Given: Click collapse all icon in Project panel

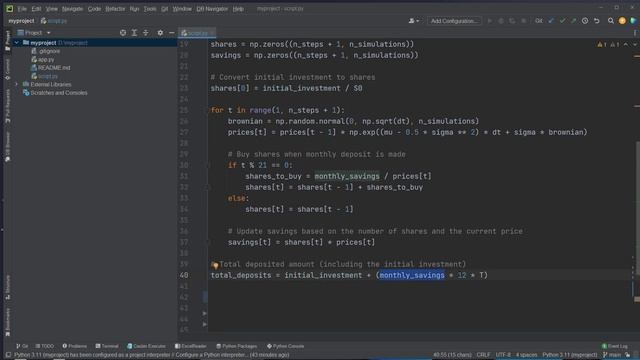Looking at the screenshot, I should click(x=146, y=33).
